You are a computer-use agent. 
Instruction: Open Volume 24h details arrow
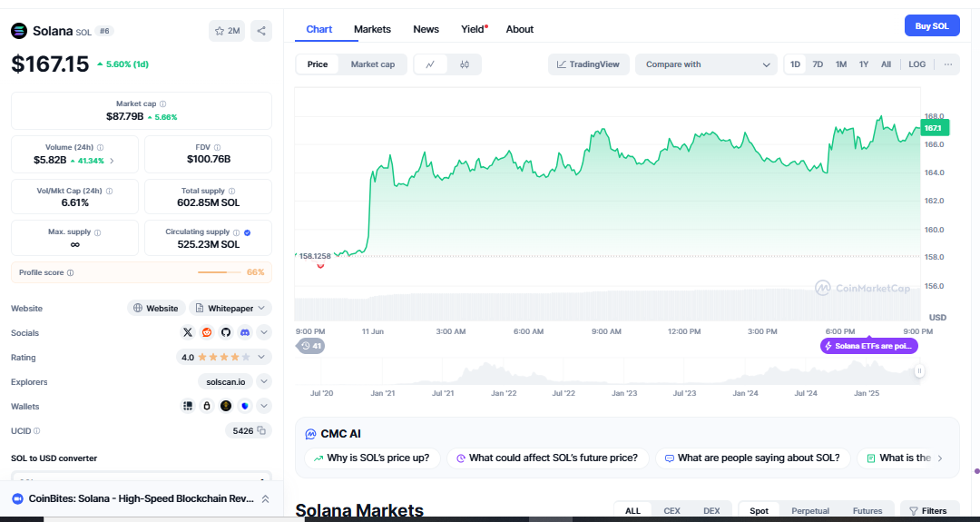pos(112,161)
